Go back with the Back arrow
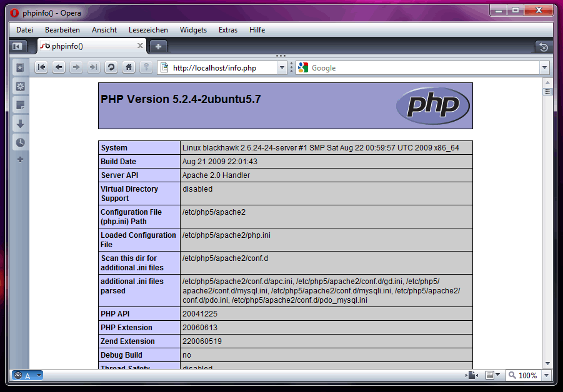 59,67
